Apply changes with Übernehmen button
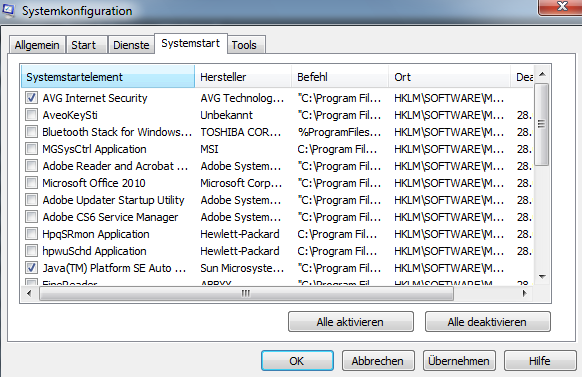Image resolution: width=582 pixels, height=377 pixels. [459, 361]
